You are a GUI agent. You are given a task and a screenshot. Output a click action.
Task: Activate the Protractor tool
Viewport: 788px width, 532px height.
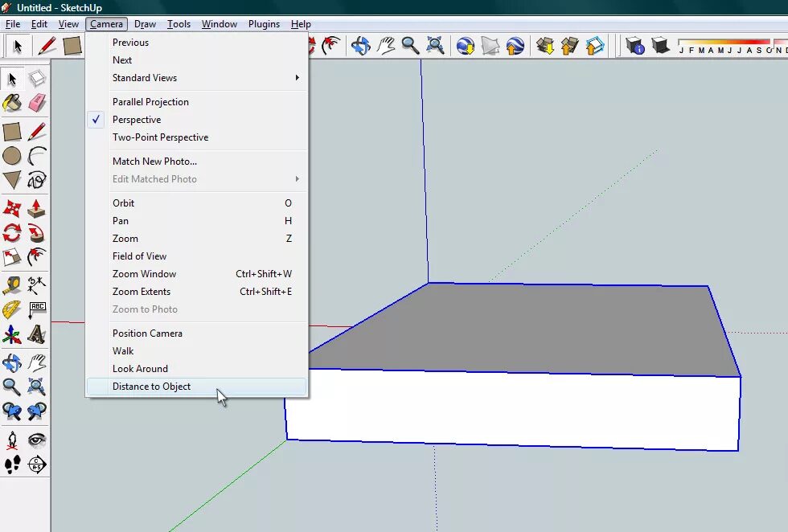[12, 309]
